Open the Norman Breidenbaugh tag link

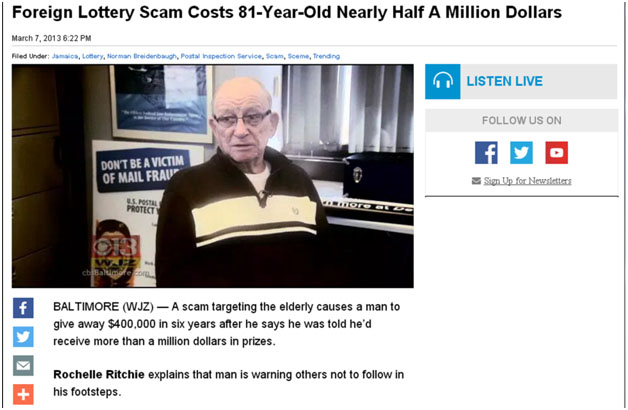click(x=142, y=56)
